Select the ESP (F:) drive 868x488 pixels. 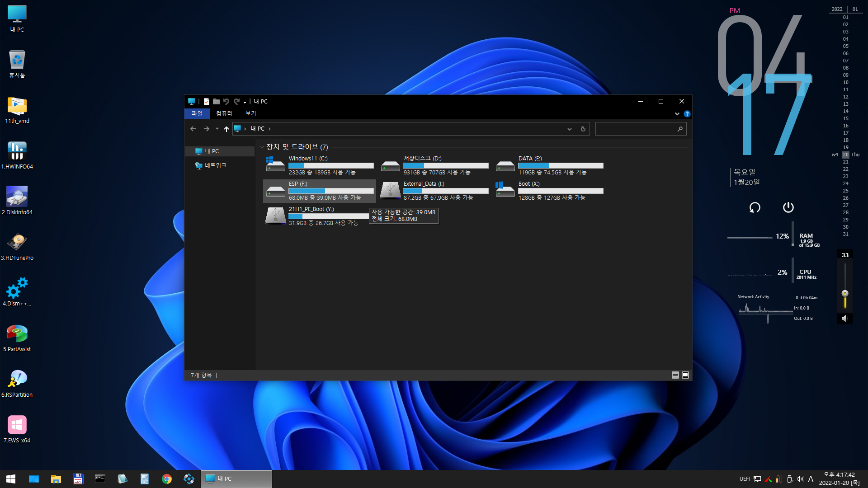coord(320,191)
